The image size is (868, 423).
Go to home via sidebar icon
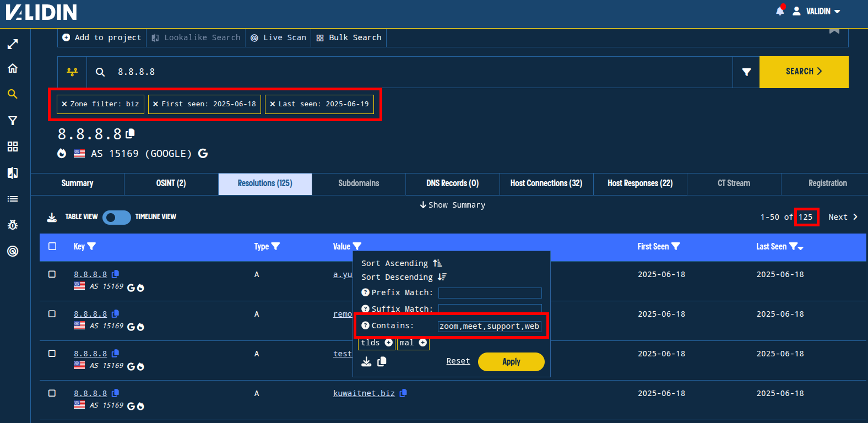click(x=13, y=68)
